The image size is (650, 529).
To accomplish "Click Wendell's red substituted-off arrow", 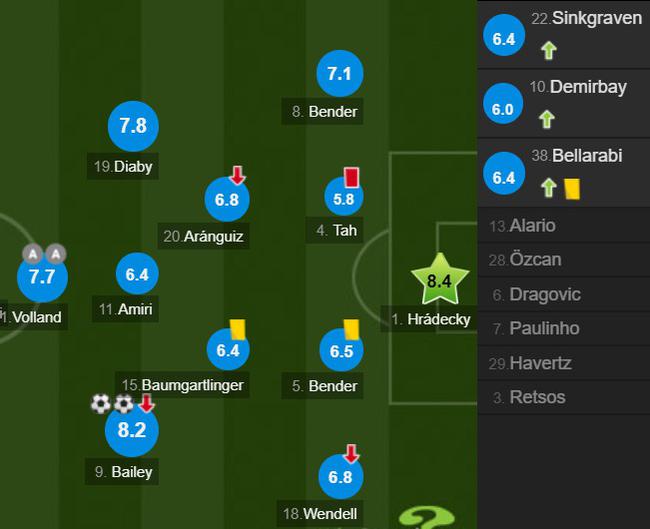I will tap(351, 454).
